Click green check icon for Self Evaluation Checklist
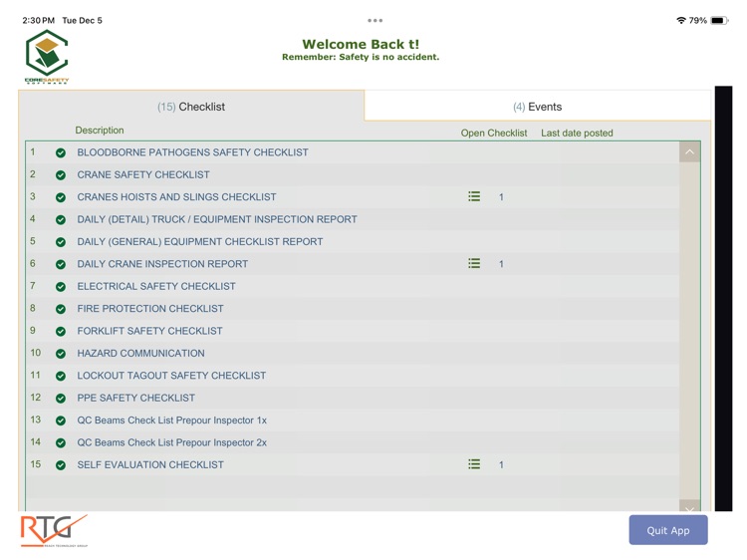This screenshot has width=747, height=560. pyautogui.click(x=61, y=465)
